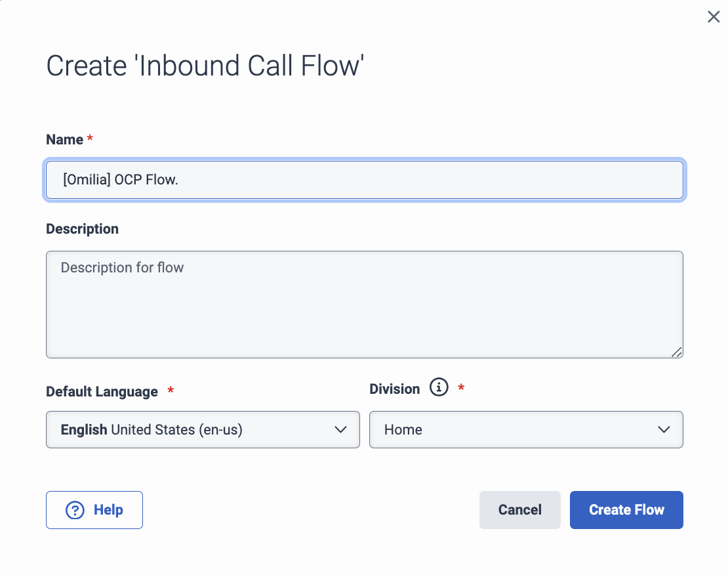The height and width of the screenshot is (575, 728).
Task: Click the red asterisk beside Division
Action: pyautogui.click(x=461, y=389)
